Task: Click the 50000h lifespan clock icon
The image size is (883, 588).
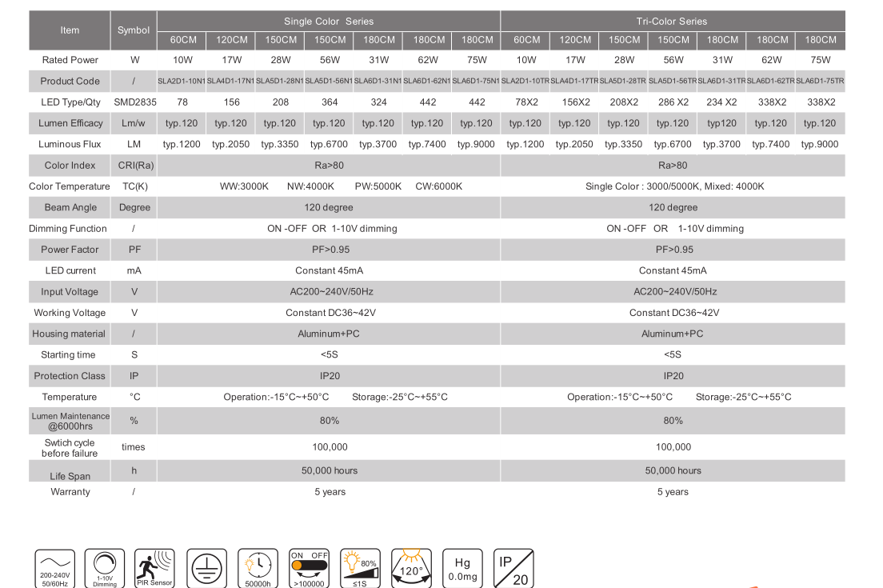Action: (258, 569)
